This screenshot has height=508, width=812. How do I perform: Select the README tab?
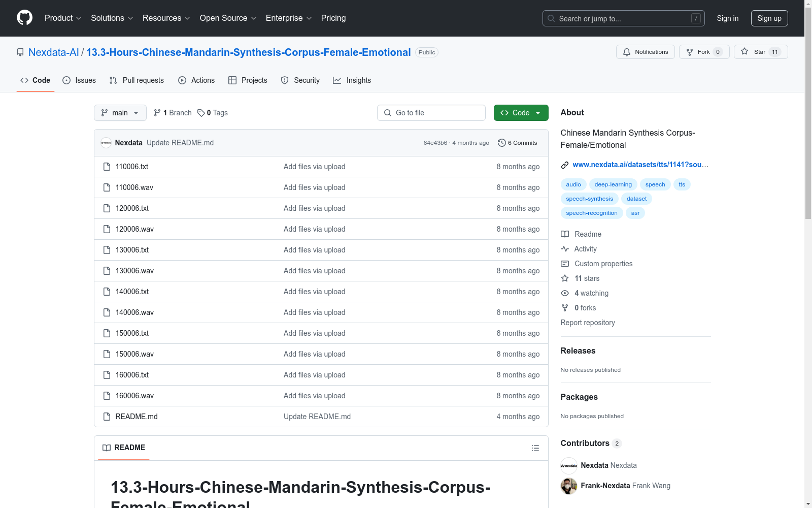(x=124, y=448)
